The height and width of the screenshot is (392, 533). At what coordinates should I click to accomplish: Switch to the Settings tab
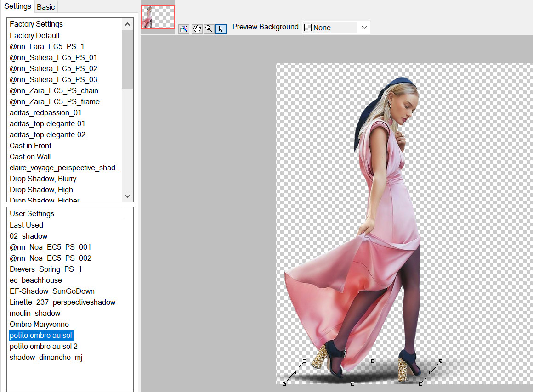(17, 6)
